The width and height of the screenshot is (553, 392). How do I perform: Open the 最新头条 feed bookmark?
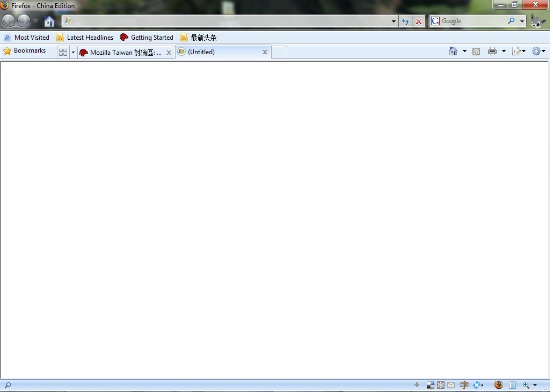(199, 38)
